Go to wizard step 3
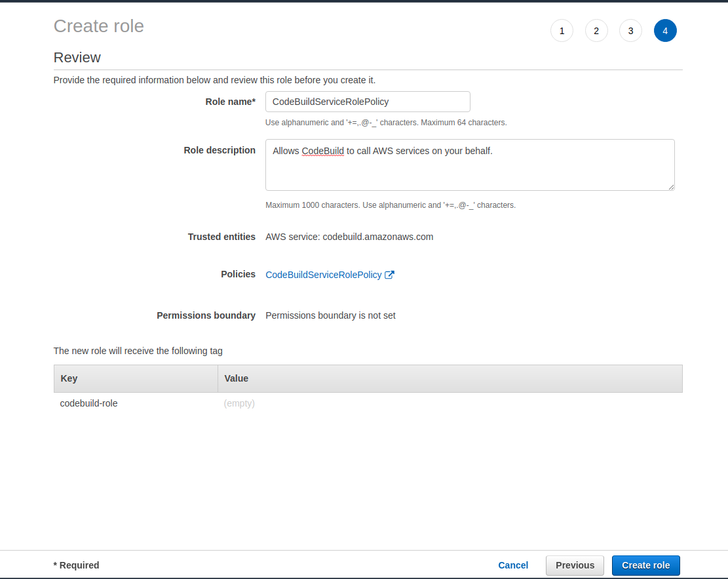 coord(630,31)
